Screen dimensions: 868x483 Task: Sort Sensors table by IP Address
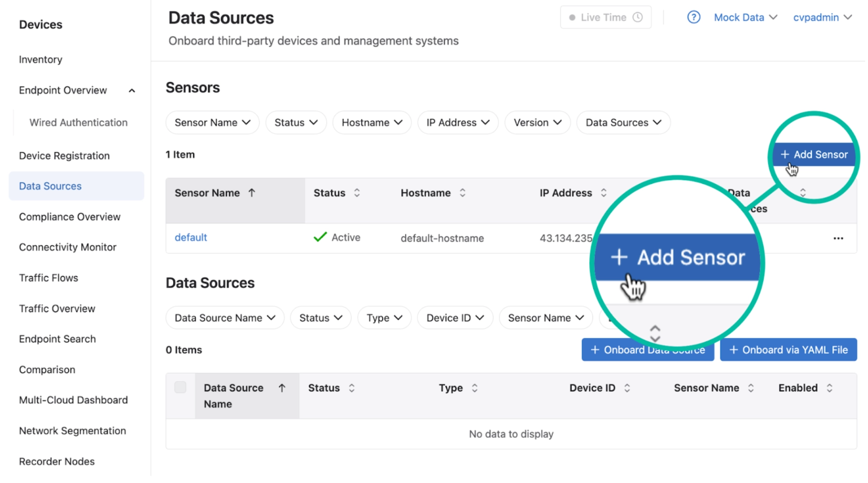pos(604,193)
